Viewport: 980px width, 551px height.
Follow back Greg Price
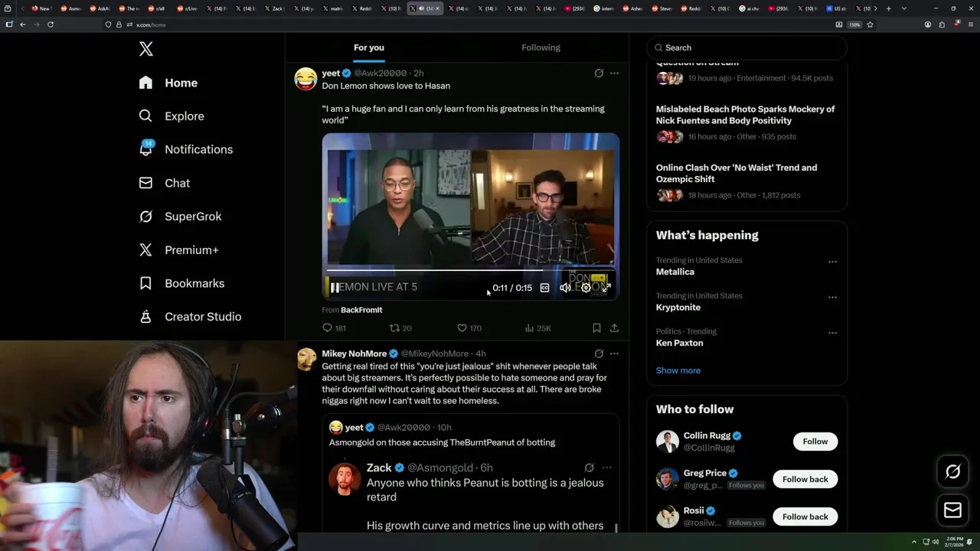point(805,479)
